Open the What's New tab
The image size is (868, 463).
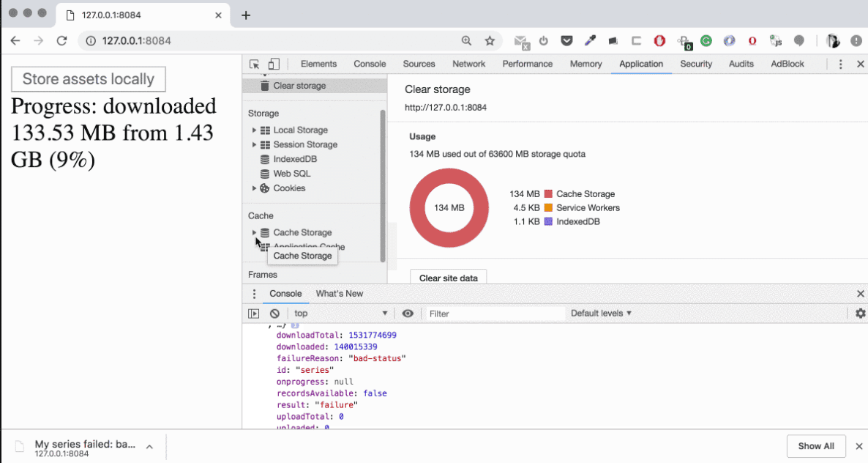pos(340,293)
